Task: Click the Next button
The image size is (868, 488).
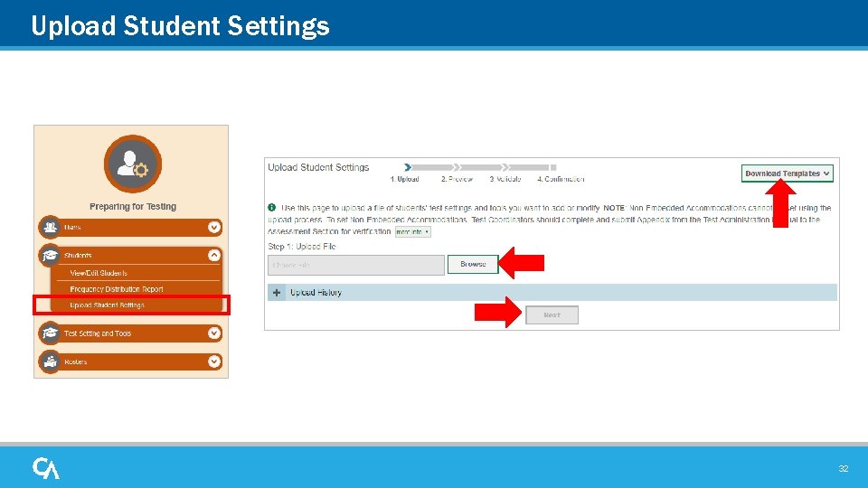Action: 552,314
